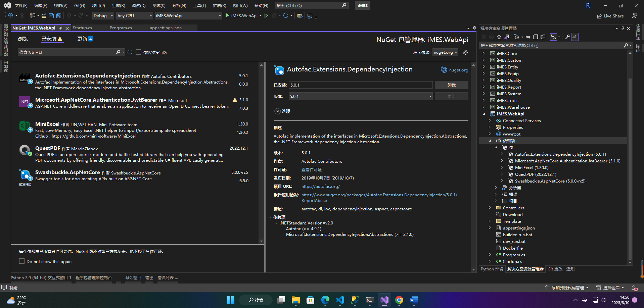Click the Windows Start button

pyautogui.click(x=230, y=300)
